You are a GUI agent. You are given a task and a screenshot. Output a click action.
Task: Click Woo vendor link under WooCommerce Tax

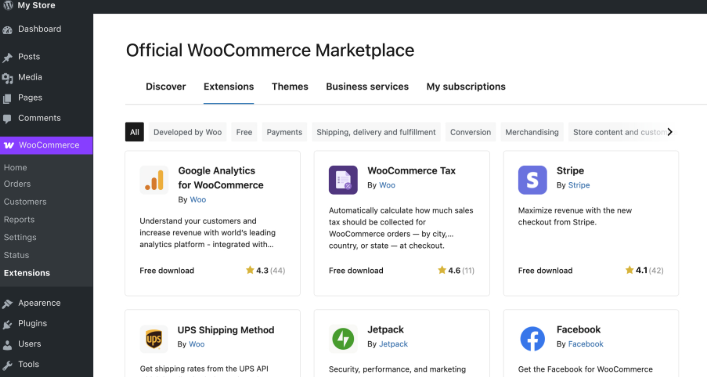(387, 185)
